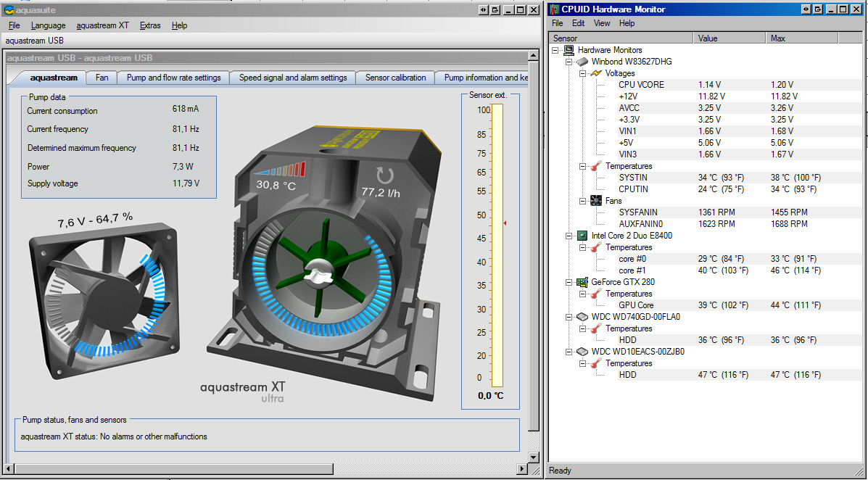Screen dimensions: 868x480
Task: Click the WDC WD740GD-00FLA0 hard drive icon
Action: click(x=582, y=317)
